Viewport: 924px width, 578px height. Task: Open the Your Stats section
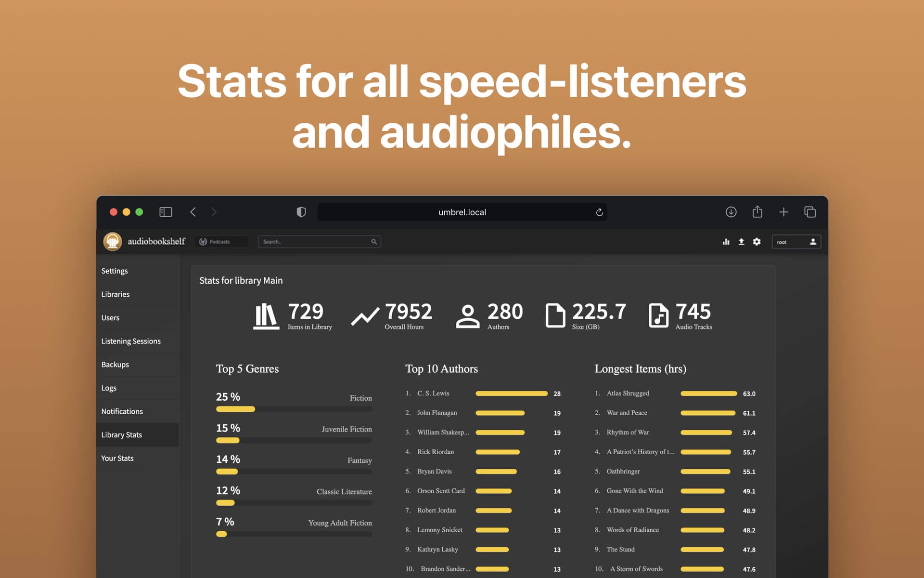point(117,458)
